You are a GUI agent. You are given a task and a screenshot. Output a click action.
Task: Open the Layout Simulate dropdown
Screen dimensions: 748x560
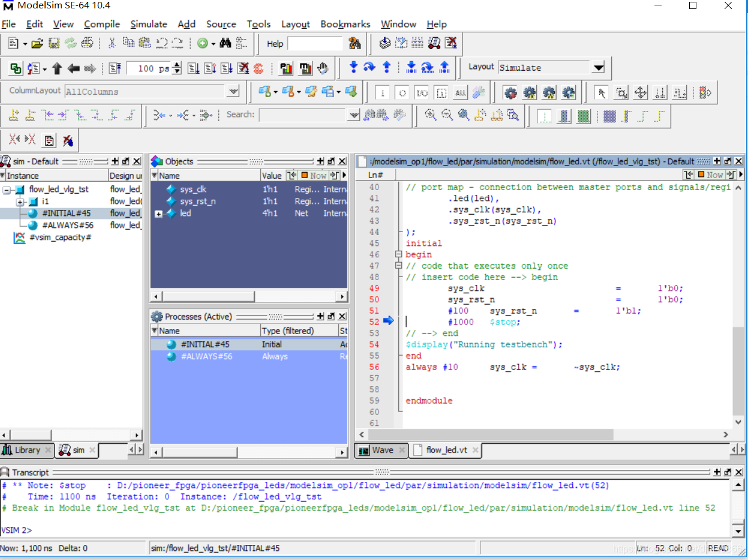[x=598, y=68]
